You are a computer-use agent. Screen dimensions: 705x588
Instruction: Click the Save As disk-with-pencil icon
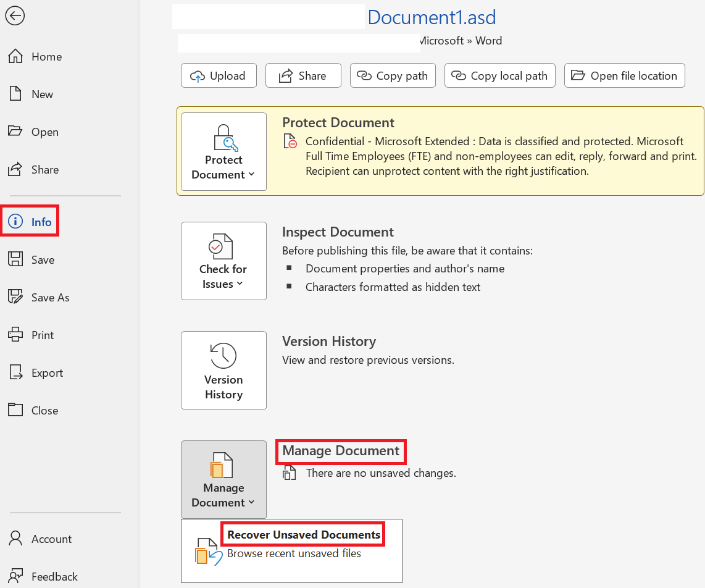15,297
